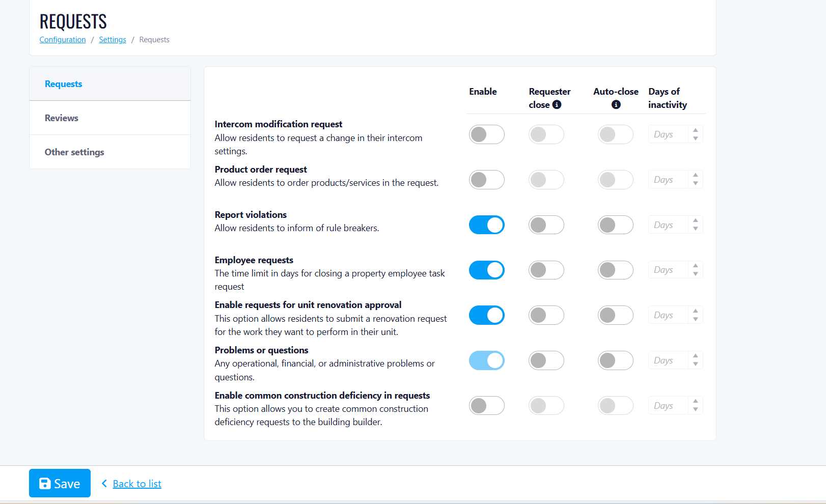The width and height of the screenshot is (826, 504).
Task: Go to Configuration breadcrumb link
Action: [x=63, y=40]
